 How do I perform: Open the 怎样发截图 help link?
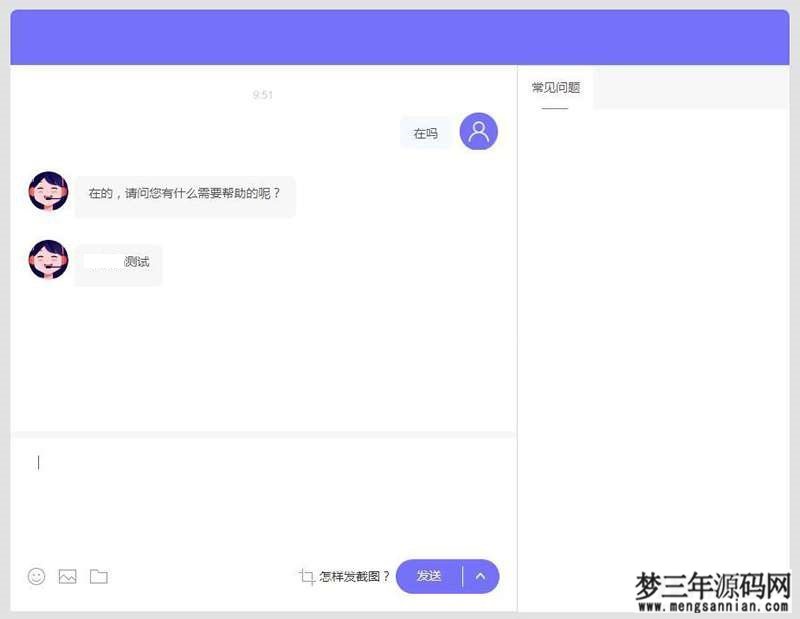tap(352, 577)
